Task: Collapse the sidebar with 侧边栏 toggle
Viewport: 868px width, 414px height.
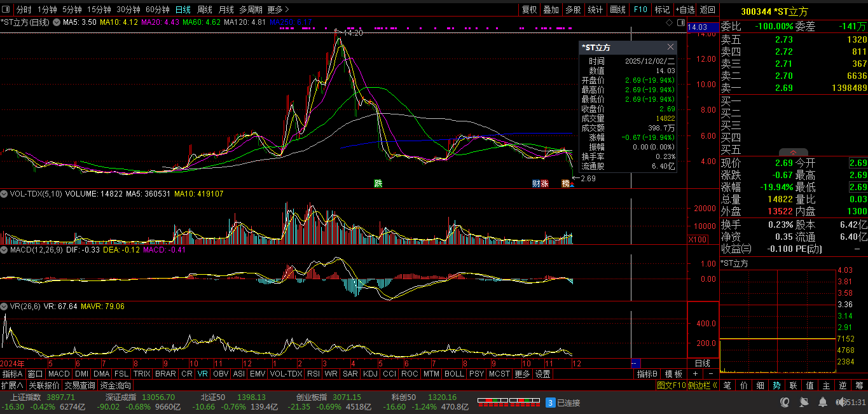Action: click(702, 385)
